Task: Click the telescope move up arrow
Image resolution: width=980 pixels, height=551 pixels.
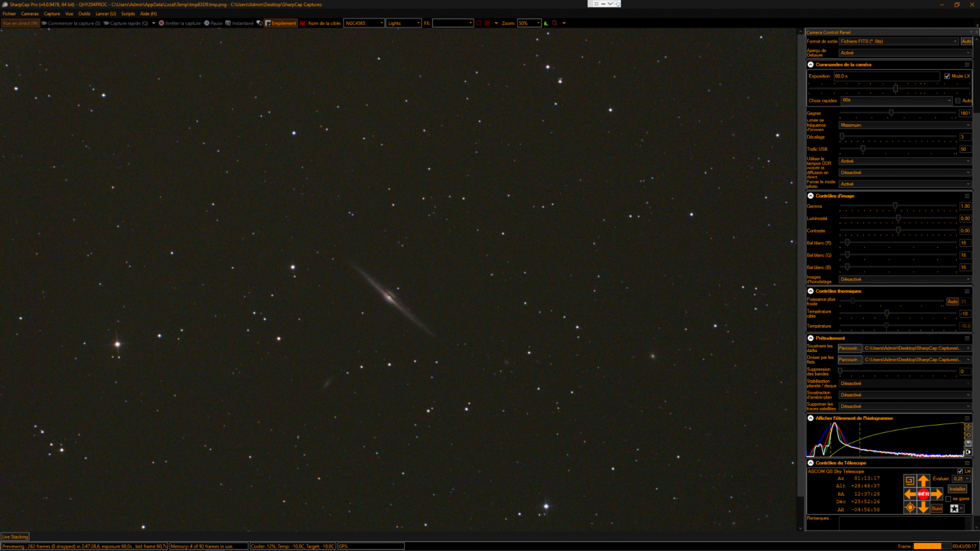Action: [923, 481]
